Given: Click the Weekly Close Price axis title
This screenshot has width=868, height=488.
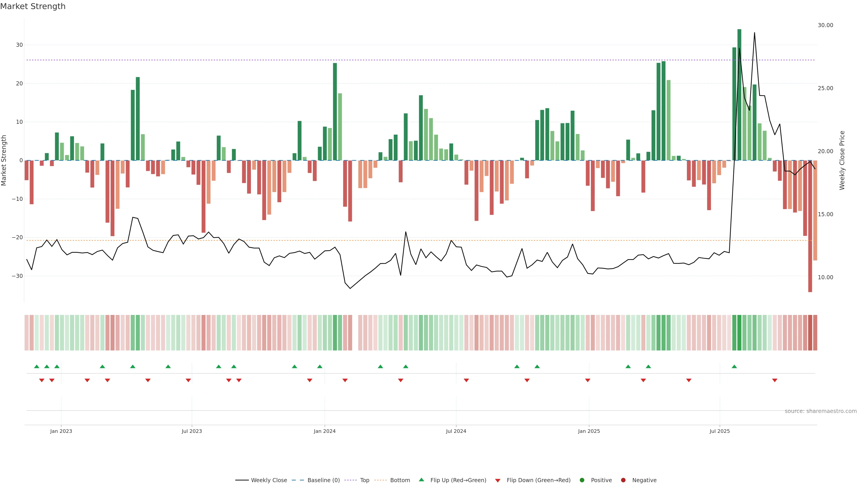Looking at the screenshot, I should point(842,160).
